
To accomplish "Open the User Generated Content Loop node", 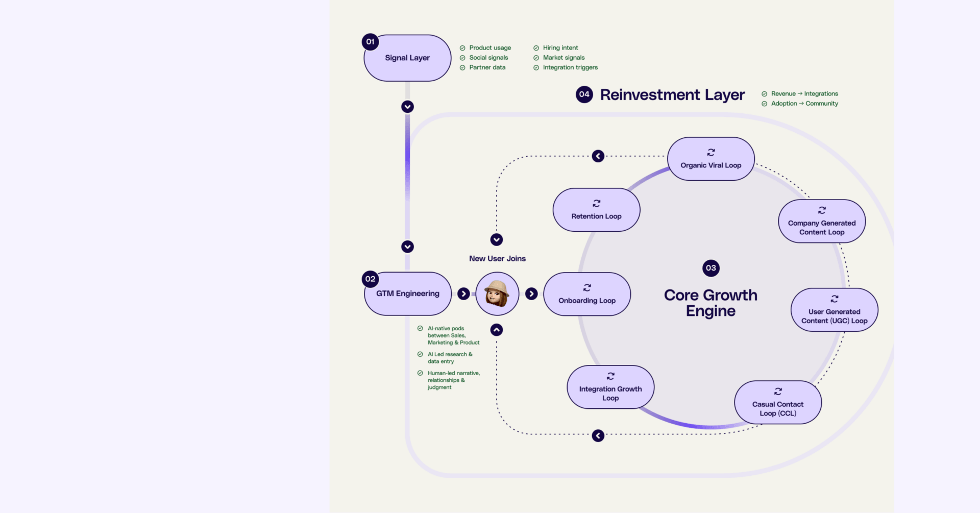I will click(x=834, y=309).
